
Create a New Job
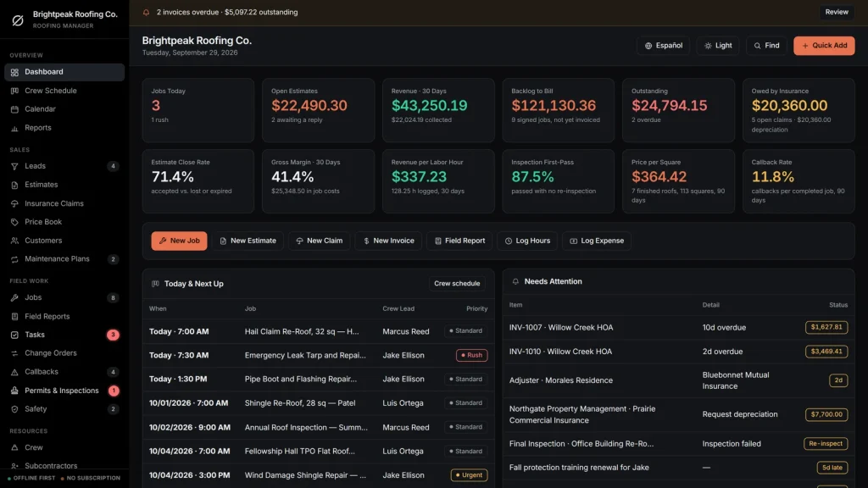pyautogui.click(x=179, y=241)
